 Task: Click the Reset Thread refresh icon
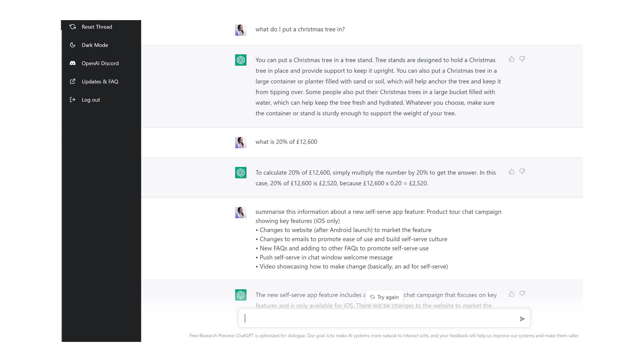(x=72, y=27)
